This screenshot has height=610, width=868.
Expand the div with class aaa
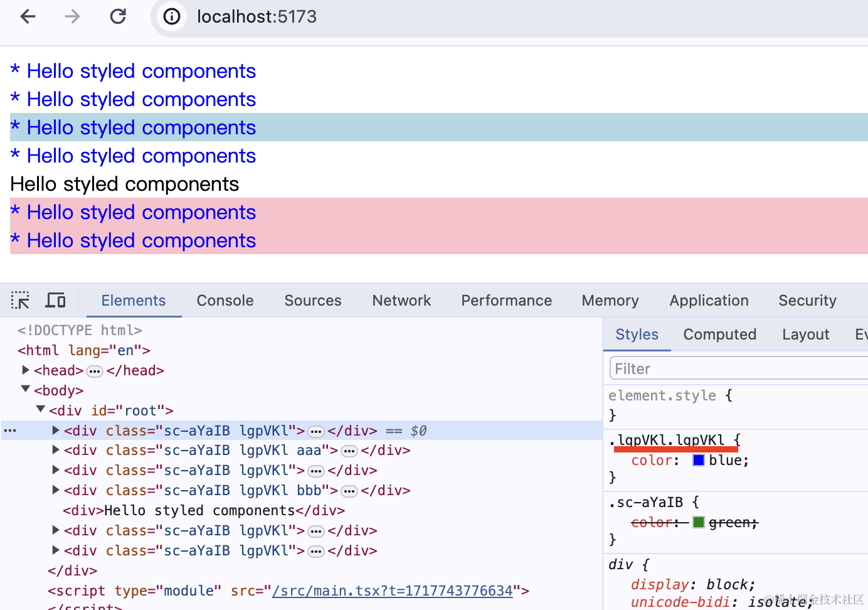coord(56,449)
